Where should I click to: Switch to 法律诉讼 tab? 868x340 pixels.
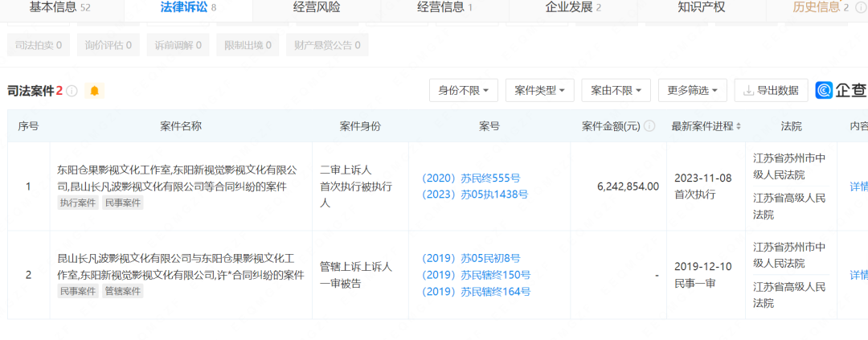coord(188,7)
